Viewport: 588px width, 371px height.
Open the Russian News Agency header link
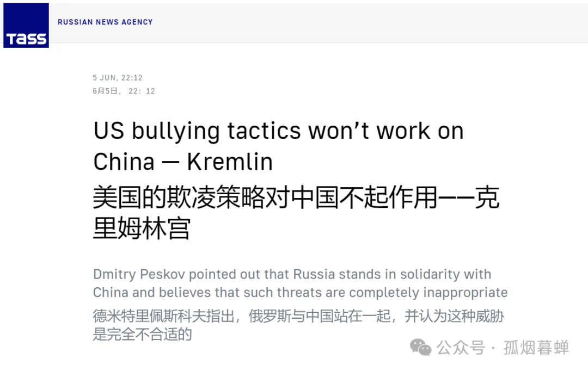(105, 22)
